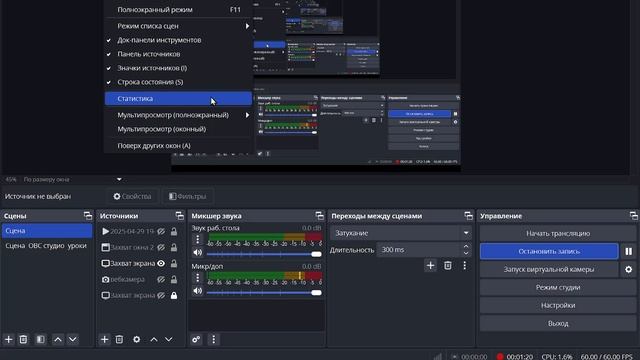640x360 pixels.
Task: Delete scene transition trash icon
Action: point(448,266)
